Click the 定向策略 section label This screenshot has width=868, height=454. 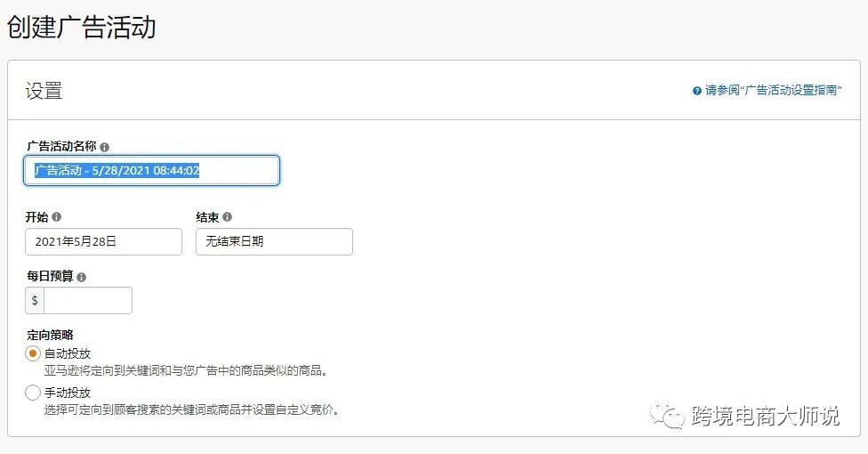50,335
